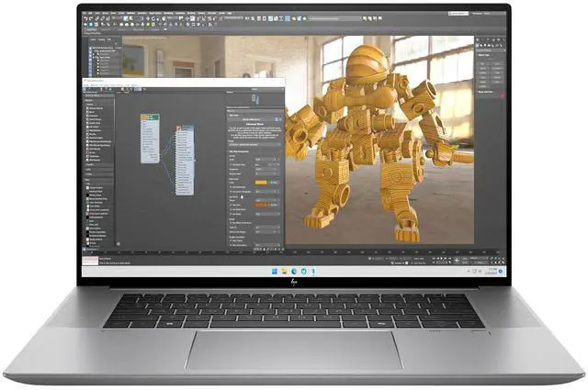Open the reference coordinate system dropdown

point(173,18)
